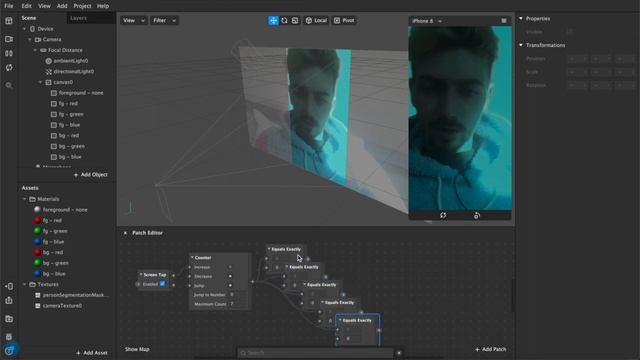Select the 'bg - blue' material swatch
640x360 pixels.
coord(38,274)
